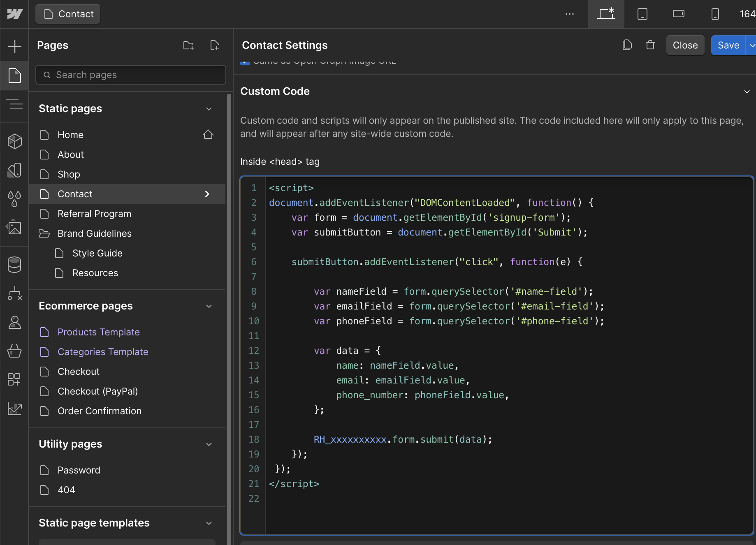Click the Close button
The height and width of the screenshot is (545, 756).
685,45
